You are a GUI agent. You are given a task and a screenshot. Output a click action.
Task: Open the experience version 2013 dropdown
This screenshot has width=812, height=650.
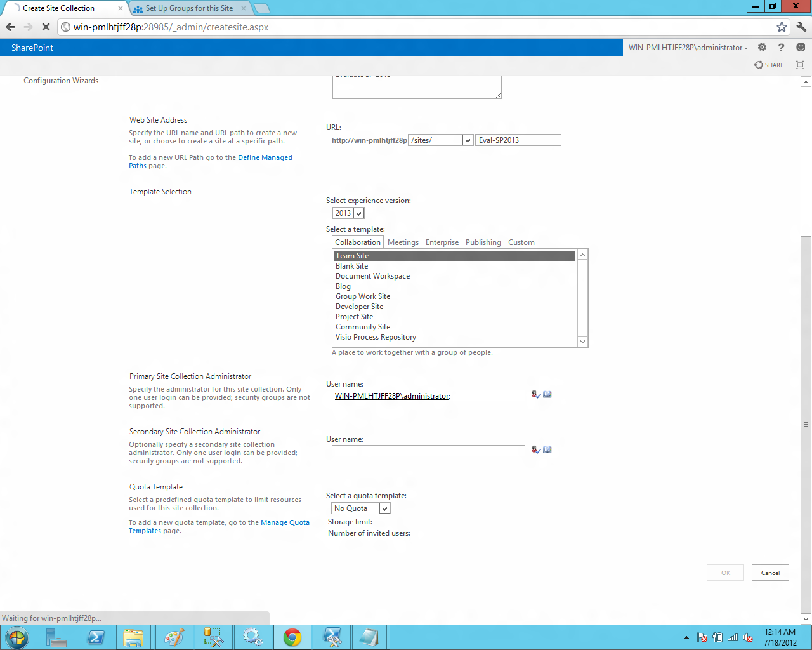click(x=359, y=213)
